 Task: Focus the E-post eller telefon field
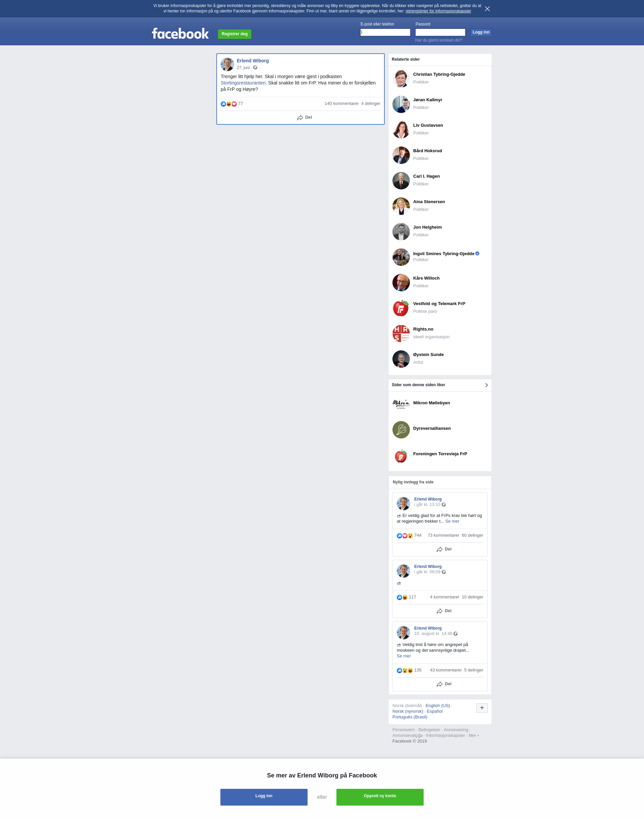tap(385, 33)
